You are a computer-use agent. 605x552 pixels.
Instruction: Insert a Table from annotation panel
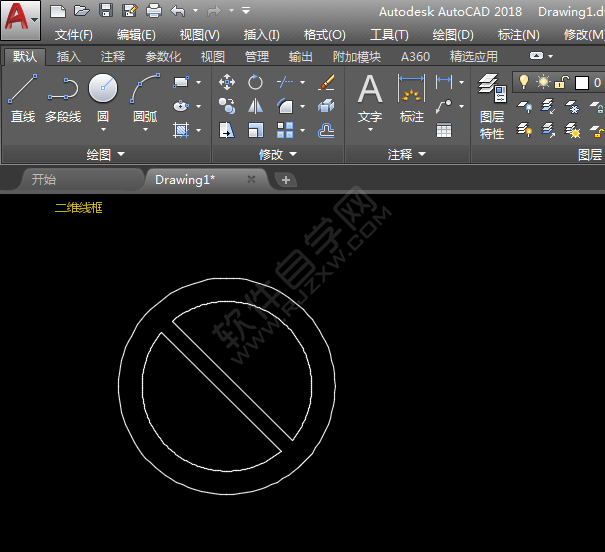point(444,130)
